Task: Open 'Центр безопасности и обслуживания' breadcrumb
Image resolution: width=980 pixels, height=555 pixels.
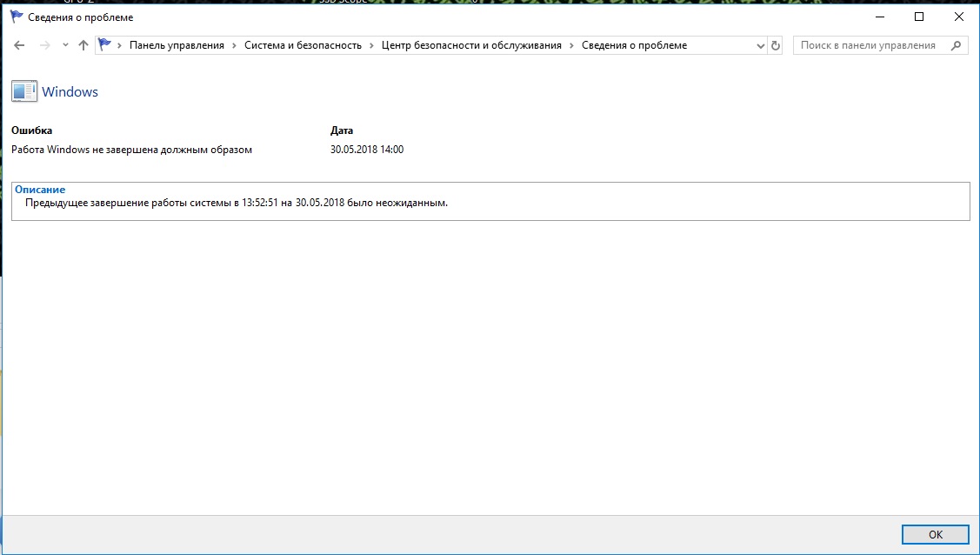Action: [471, 45]
